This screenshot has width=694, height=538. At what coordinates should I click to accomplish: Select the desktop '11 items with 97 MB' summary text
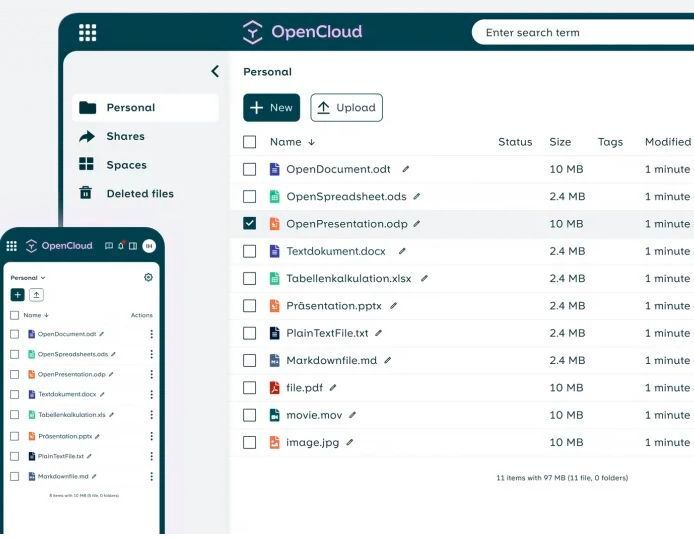pos(562,478)
